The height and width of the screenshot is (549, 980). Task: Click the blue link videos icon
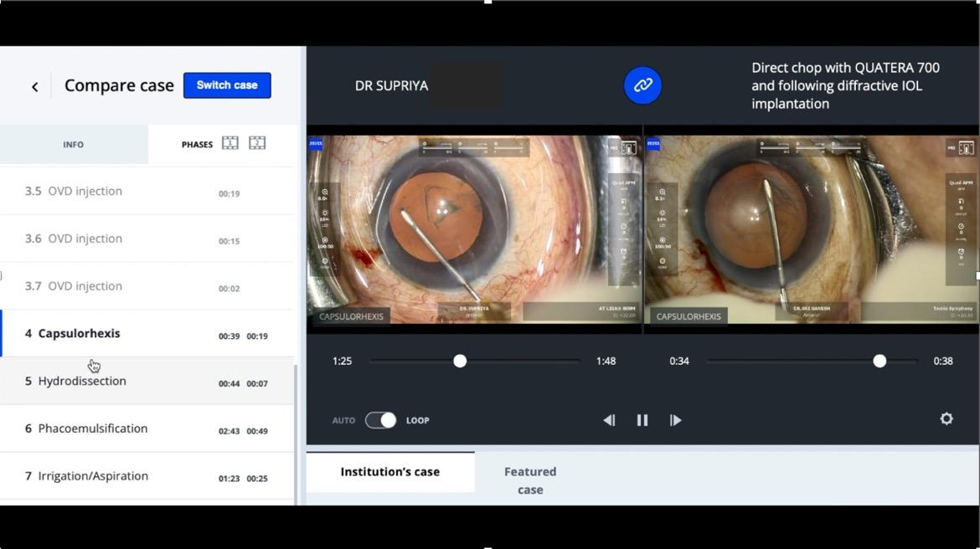coord(642,85)
